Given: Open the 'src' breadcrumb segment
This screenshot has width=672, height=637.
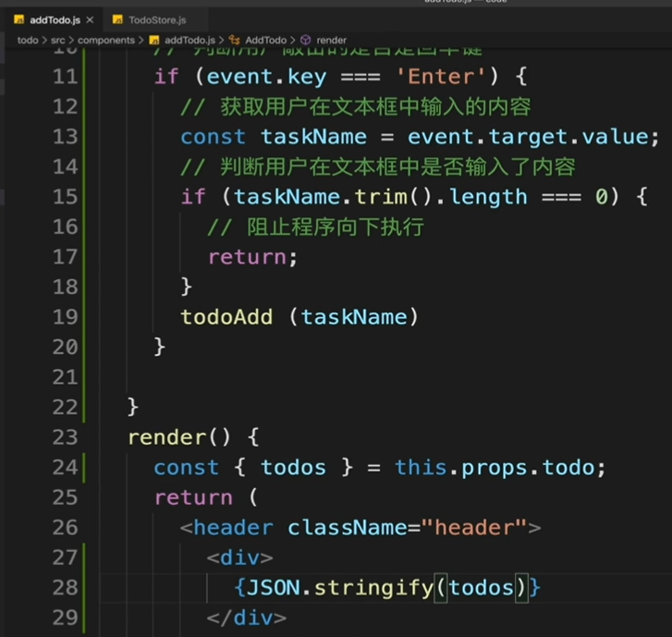Looking at the screenshot, I should click(58, 41).
